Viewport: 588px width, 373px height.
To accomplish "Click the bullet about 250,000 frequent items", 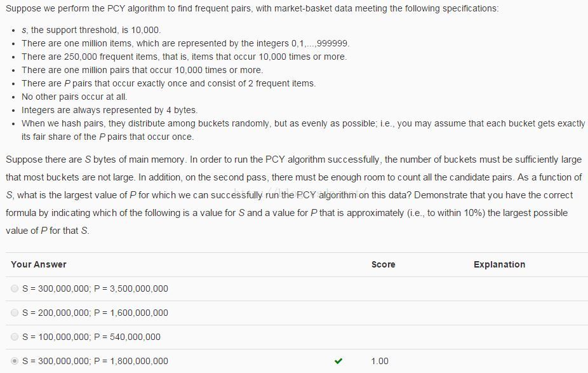I will click(x=184, y=57).
